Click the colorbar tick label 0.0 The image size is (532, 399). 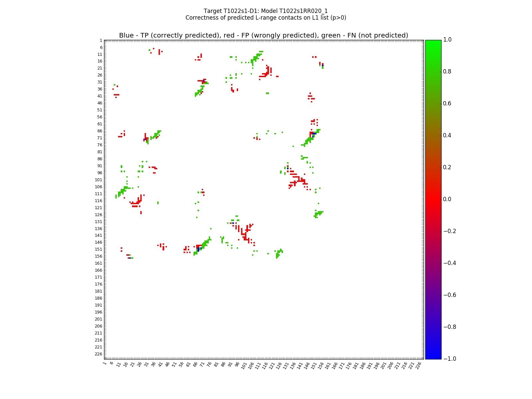(448, 199)
